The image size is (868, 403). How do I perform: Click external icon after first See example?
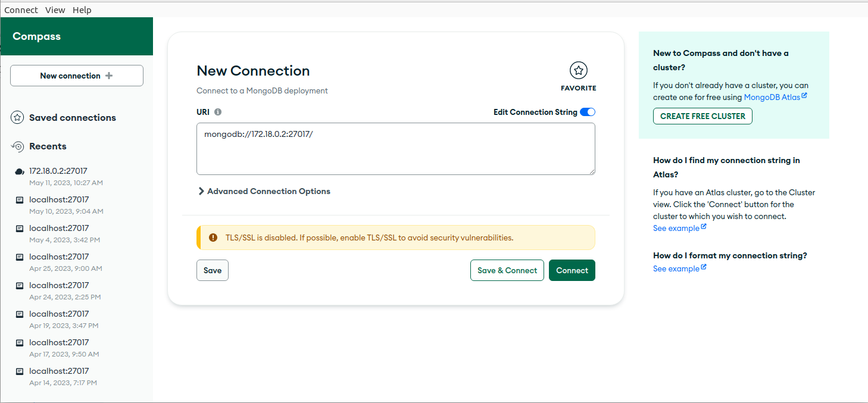click(x=704, y=227)
